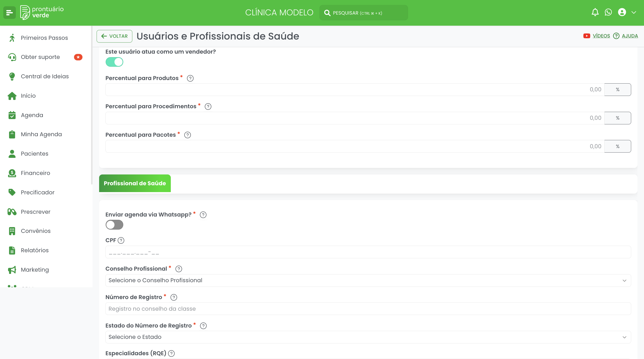
Task: Select the Profissional de Saúde tab
Action: 135,183
